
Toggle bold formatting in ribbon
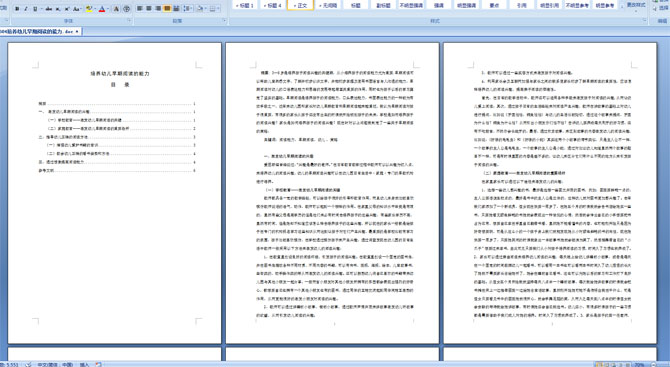click(17, 9)
